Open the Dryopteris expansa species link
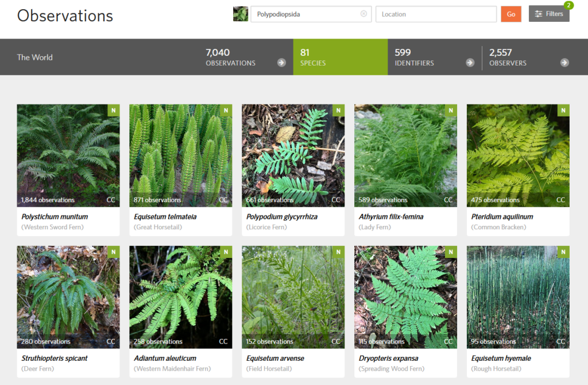 (x=389, y=359)
